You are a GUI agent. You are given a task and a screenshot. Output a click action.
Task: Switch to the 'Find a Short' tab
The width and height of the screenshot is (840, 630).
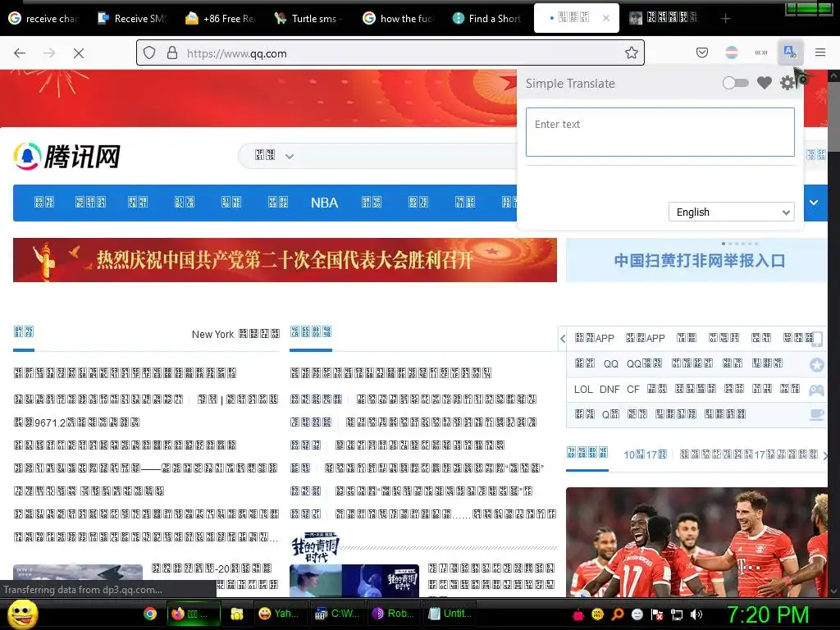(486, 19)
